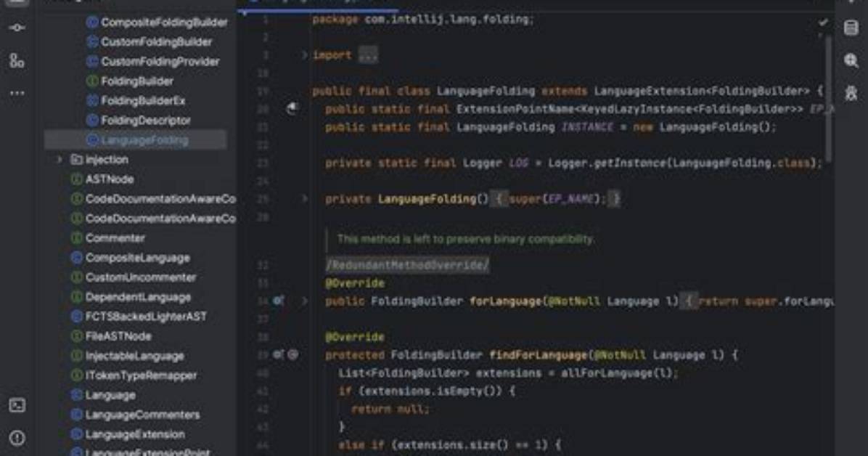Select Language class in project tree
The image size is (868, 456).
(110, 395)
